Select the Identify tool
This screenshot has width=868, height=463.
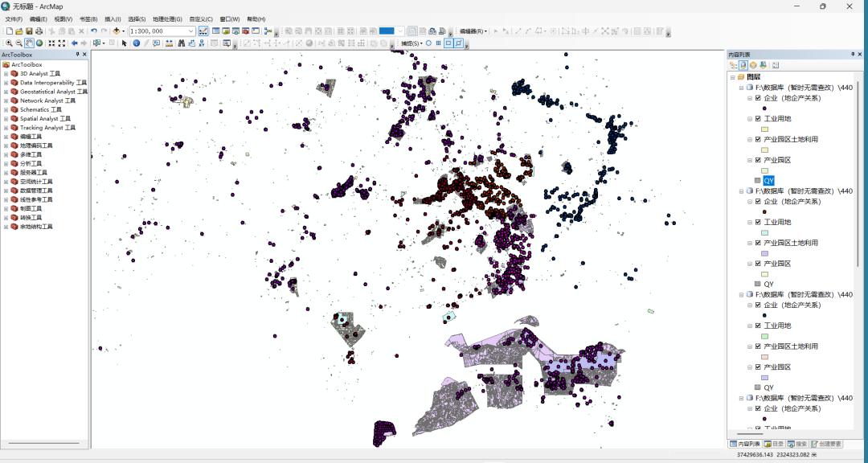pyautogui.click(x=136, y=43)
